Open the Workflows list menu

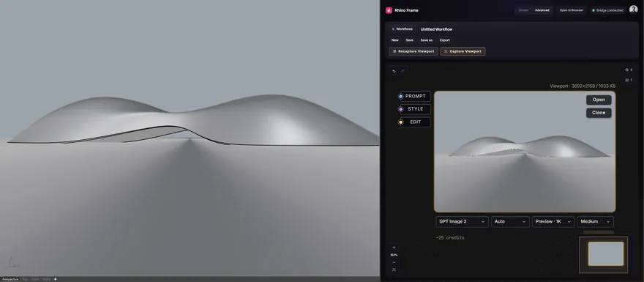pos(402,29)
